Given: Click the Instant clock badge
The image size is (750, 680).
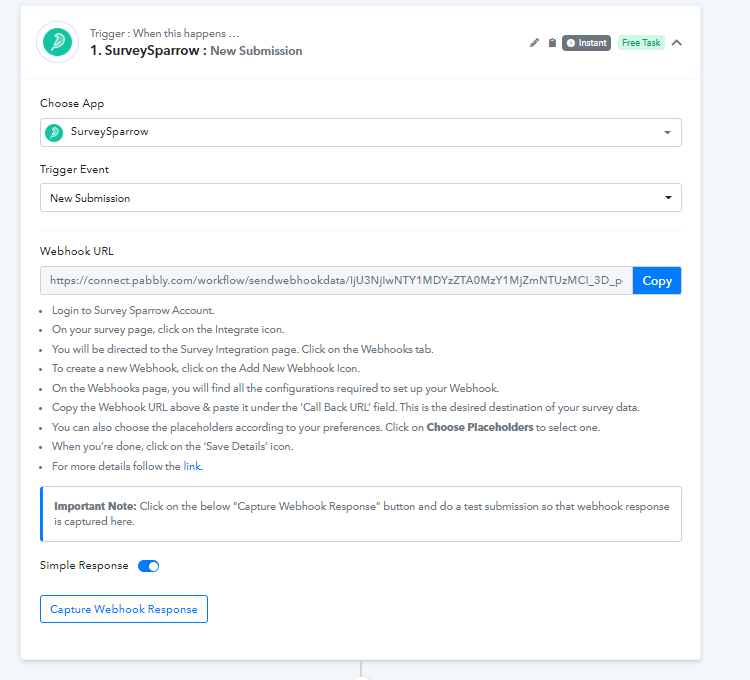Looking at the screenshot, I should [x=586, y=43].
